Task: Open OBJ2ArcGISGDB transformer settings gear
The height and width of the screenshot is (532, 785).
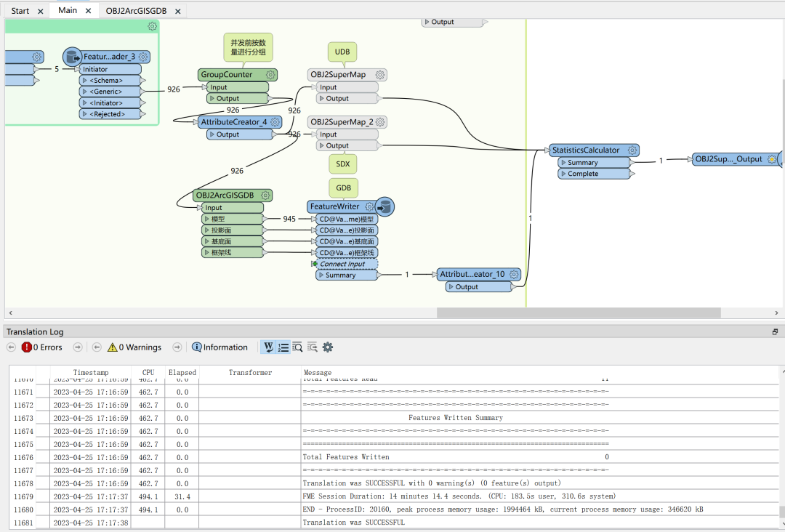Action: 265,196
